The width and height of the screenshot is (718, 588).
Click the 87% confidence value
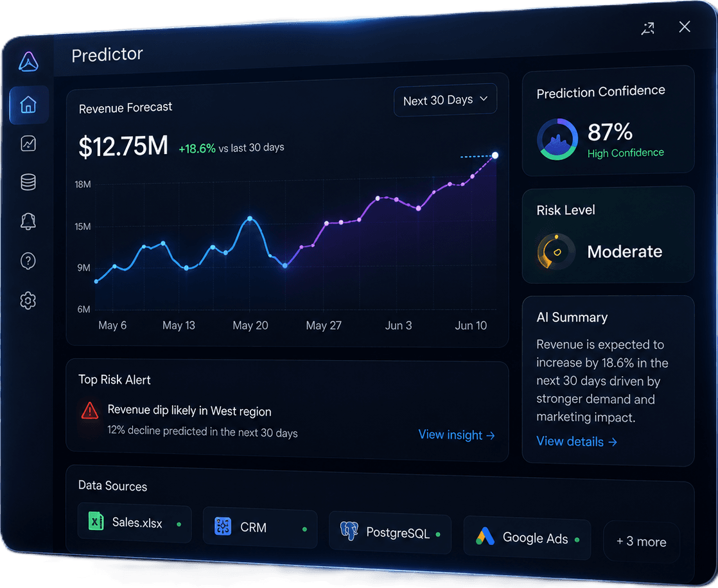[x=610, y=132]
